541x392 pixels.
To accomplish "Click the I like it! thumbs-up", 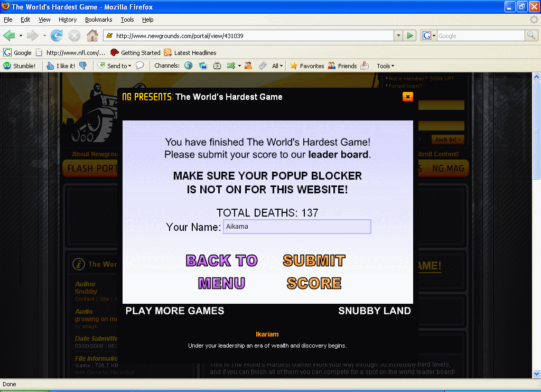I will pos(61,66).
